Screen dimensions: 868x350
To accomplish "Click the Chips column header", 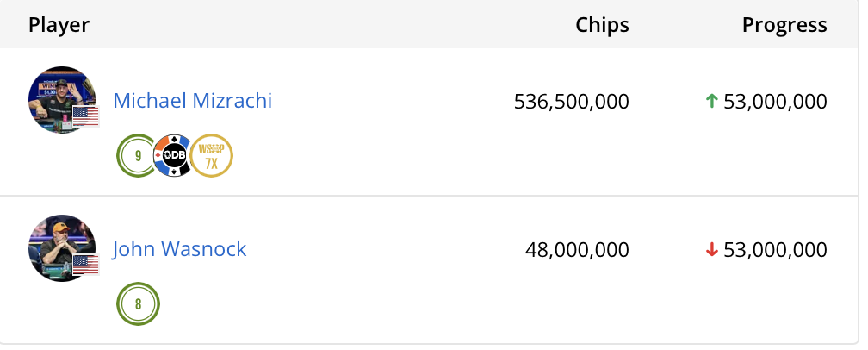I will click(x=602, y=25).
